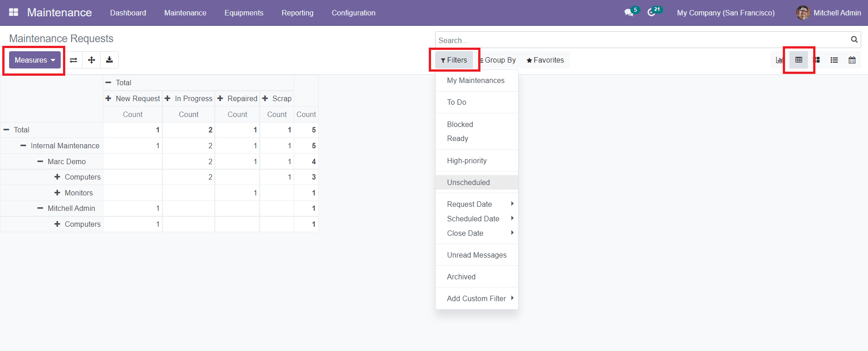Image resolution: width=868 pixels, height=351 pixels.
Task: Enable the High-priority filter
Action: click(467, 161)
